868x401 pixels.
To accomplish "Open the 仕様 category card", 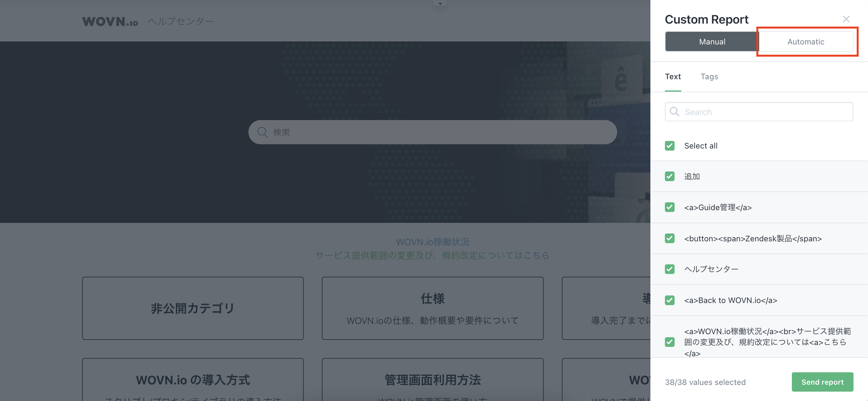I will 432,308.
